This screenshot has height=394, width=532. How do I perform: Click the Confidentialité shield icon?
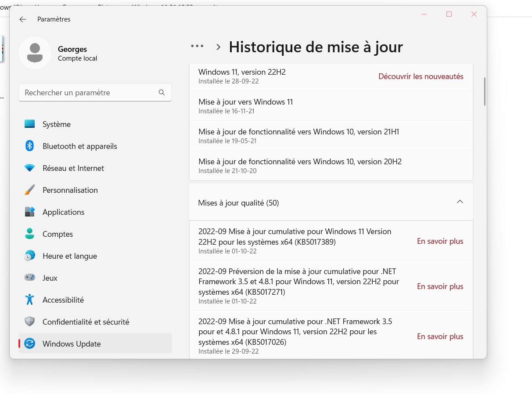(29, 322)
